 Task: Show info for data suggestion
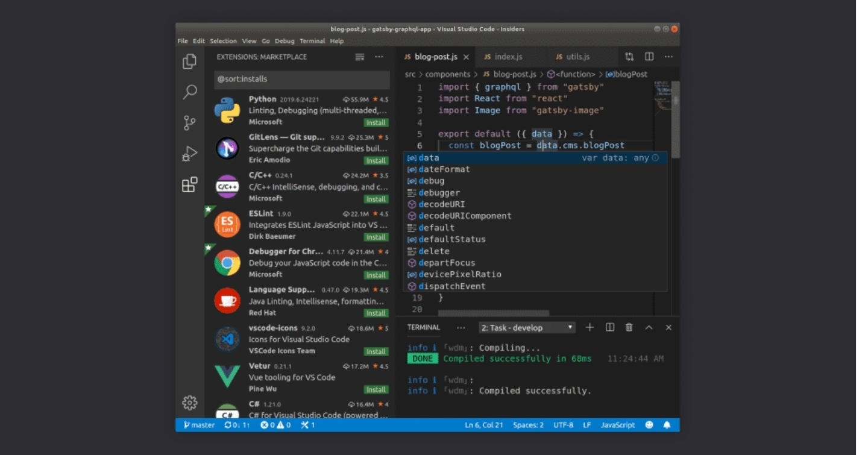[x=655, y=158]
